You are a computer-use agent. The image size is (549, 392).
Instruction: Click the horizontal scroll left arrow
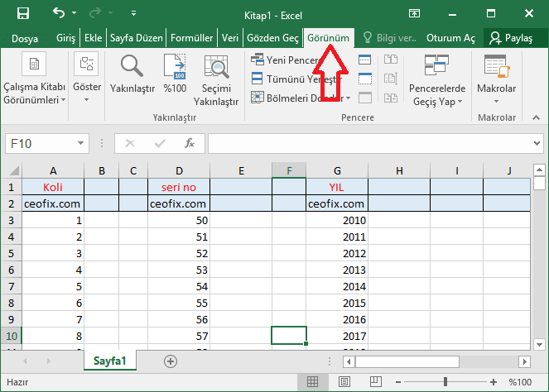(x=349, y=361)
